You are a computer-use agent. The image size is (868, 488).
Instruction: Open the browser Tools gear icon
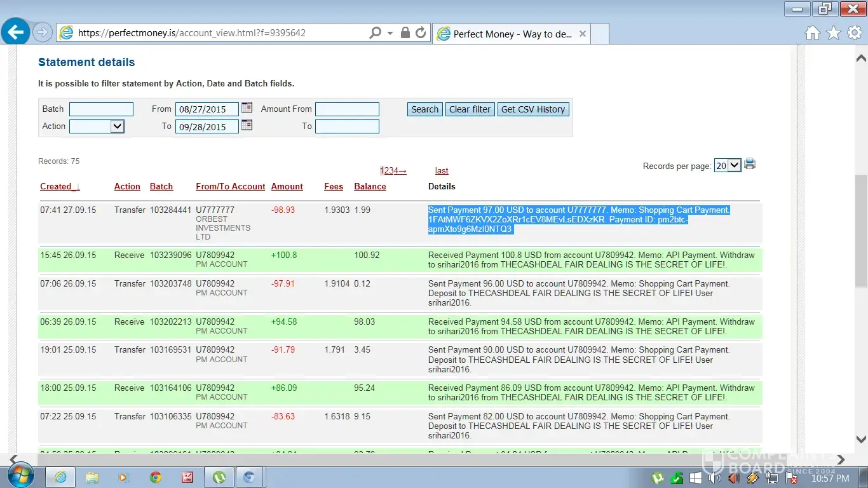[x=855, y=33]
